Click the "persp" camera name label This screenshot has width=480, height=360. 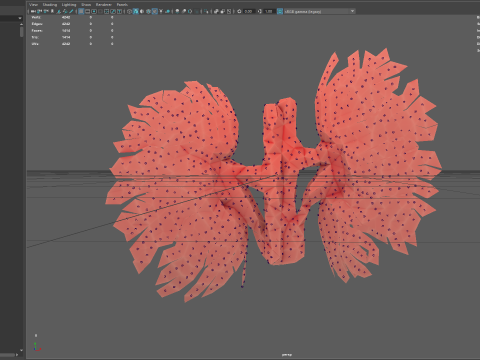point(286,355)
